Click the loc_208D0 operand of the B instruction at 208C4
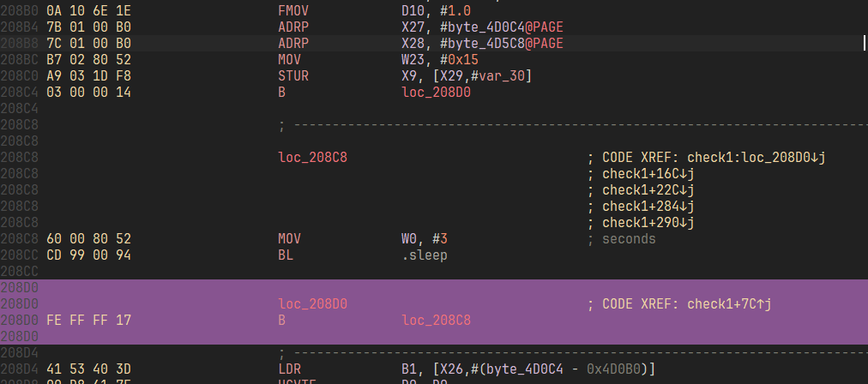Screen dimensions: 868x384 click(437, 93)
